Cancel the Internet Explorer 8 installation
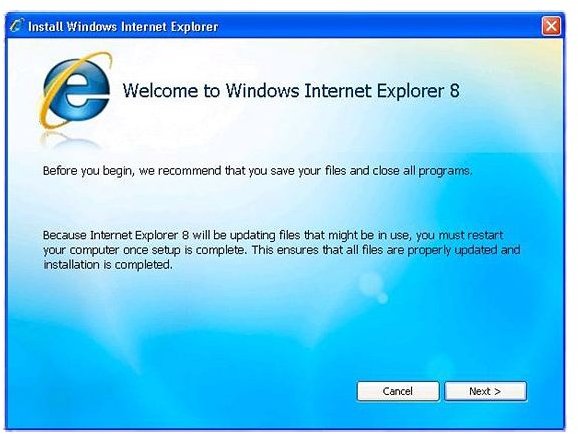Screen dimensions: 578x434 [x=398, y=391]
